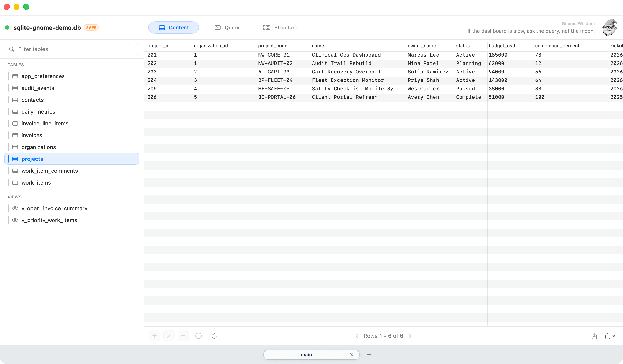
Task: Refresh the table contents
Action: 214,336
